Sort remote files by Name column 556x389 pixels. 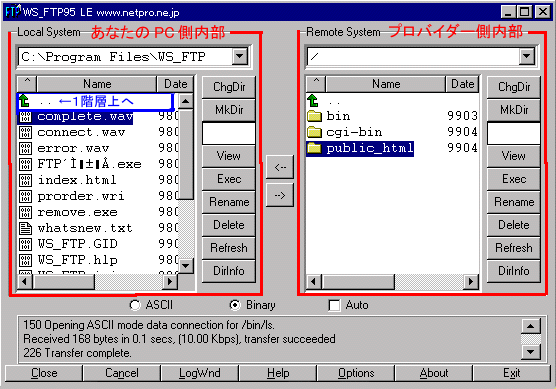pos(386,84)
